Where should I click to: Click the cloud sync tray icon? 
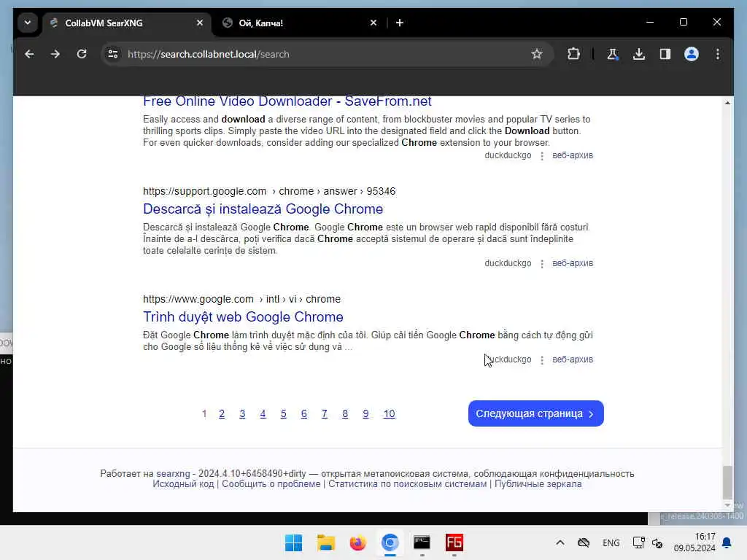pos(584,542)
